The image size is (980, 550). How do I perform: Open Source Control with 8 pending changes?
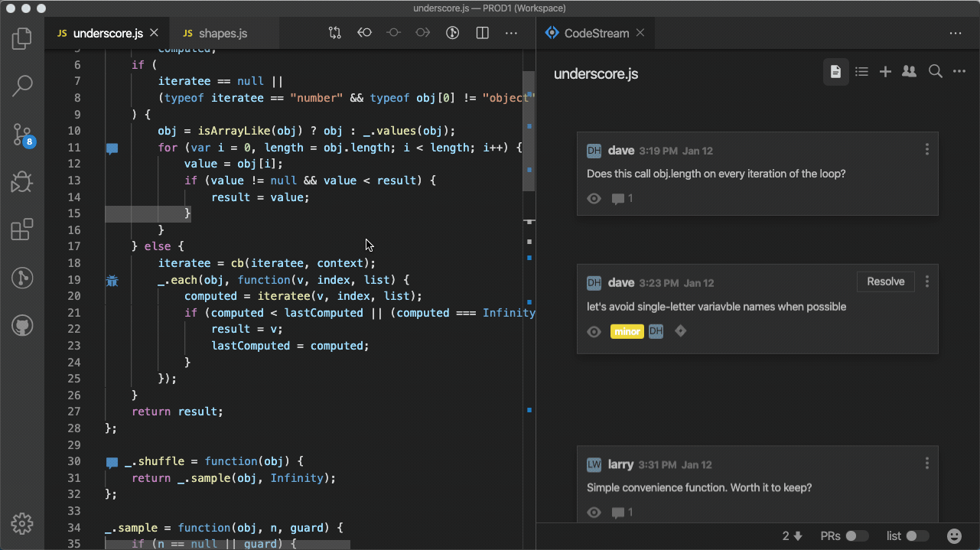[22, 135]
